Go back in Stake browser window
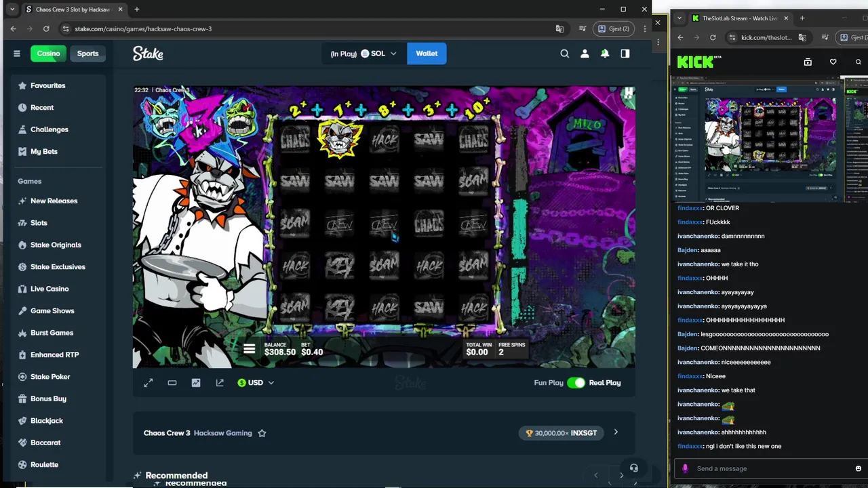 coord(14,28)
